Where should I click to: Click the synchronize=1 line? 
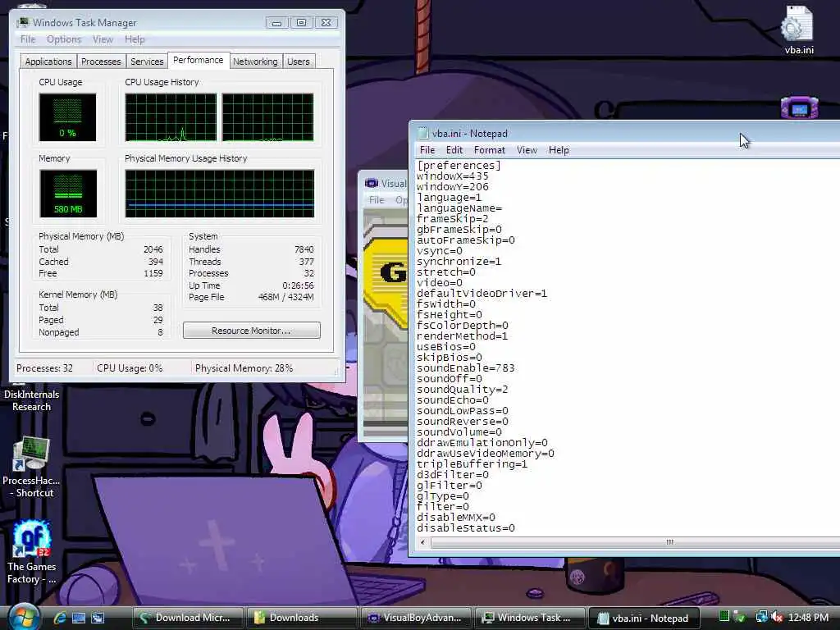[x=459, y=262]
